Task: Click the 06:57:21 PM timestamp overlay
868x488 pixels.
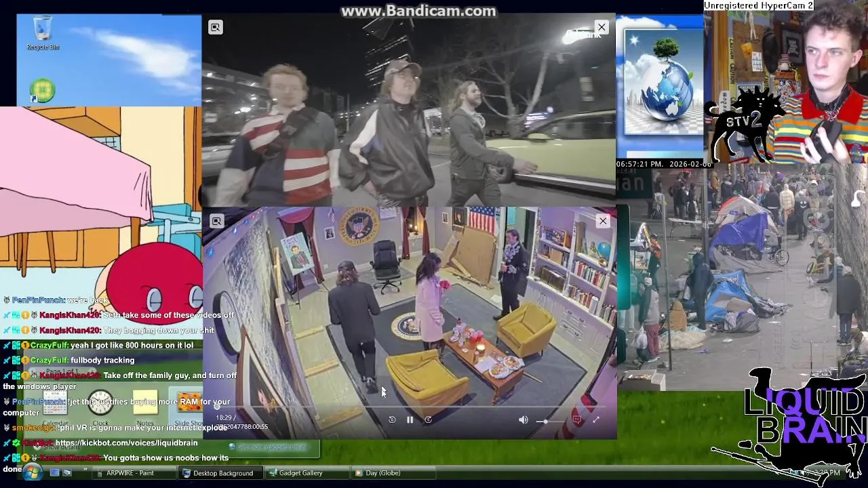Action: coord(663,165)
